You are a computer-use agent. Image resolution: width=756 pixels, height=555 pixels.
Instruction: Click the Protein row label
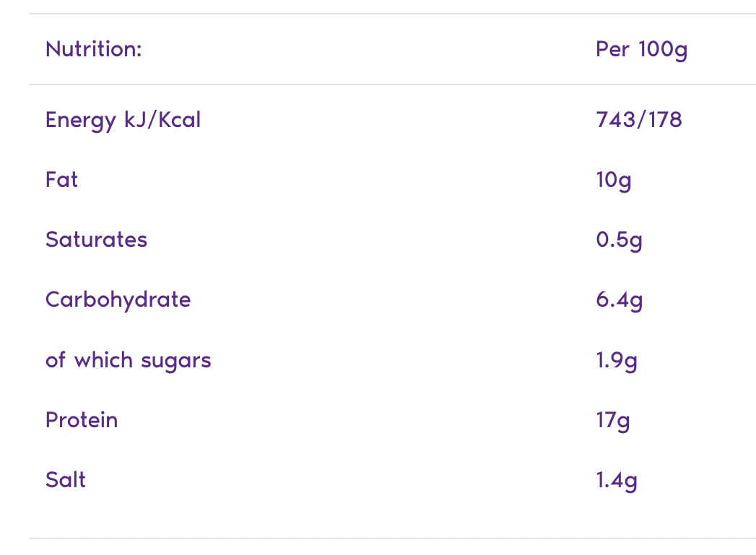[82, 419]
